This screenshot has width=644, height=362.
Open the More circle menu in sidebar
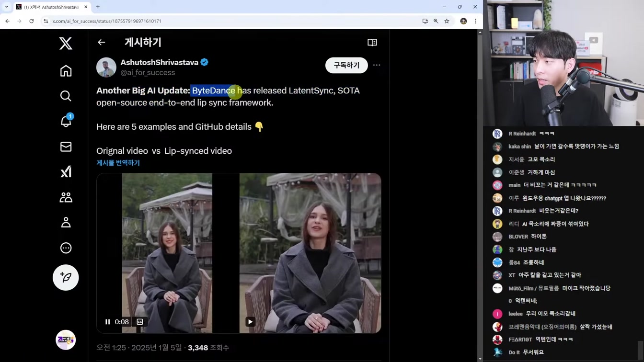coord(66,248)
